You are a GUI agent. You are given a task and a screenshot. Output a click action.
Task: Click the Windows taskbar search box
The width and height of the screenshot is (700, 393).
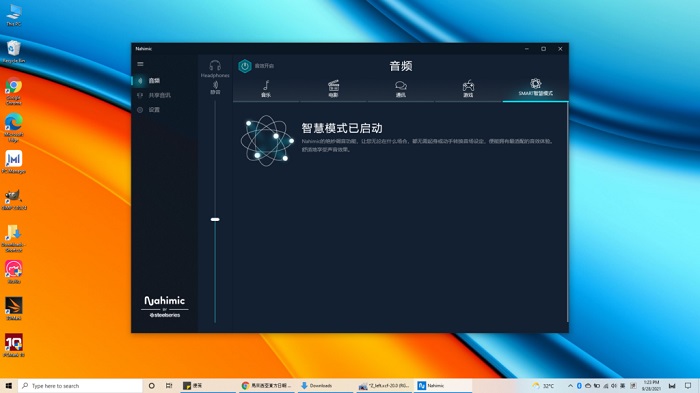tap(80, 385)
